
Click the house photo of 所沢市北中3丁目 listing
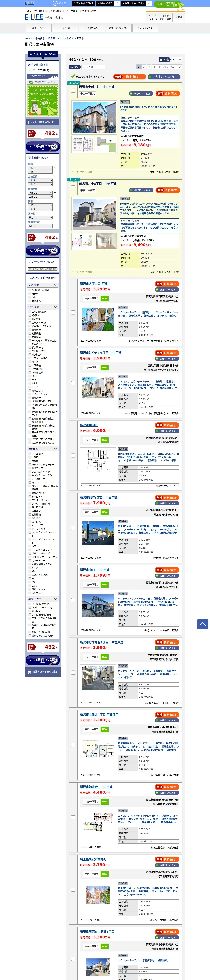click(94, 214)
